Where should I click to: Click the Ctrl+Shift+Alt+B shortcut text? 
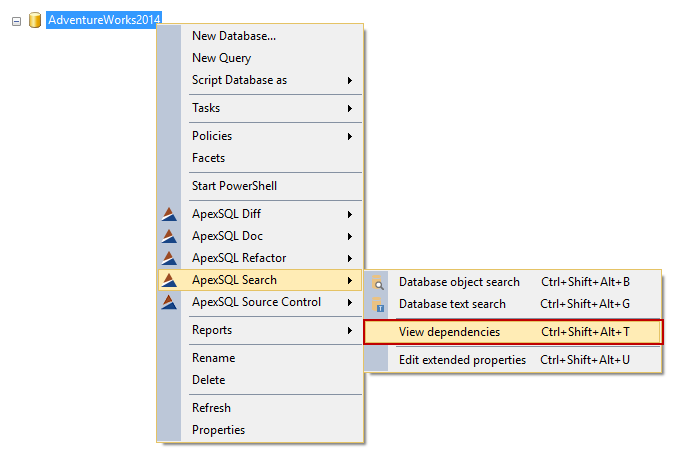[585, 282]
